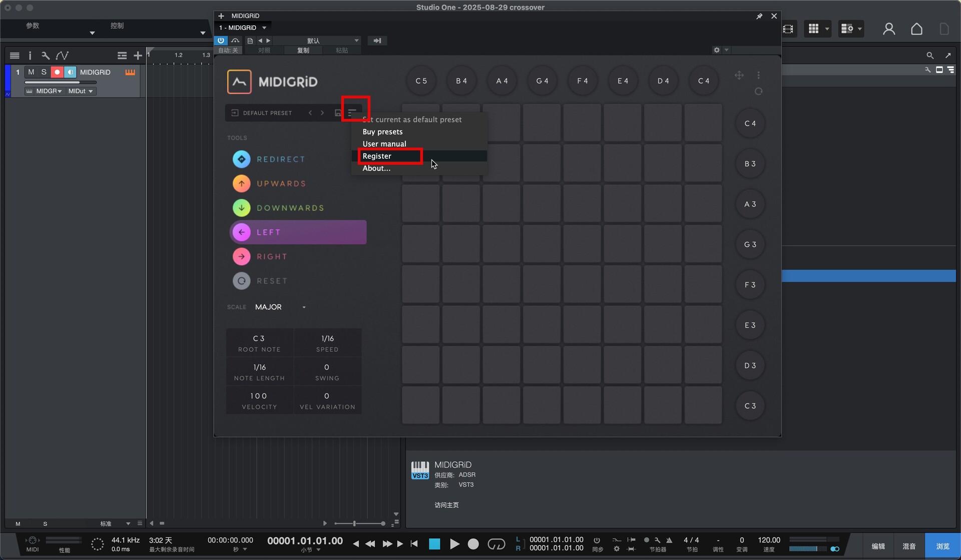
Task: Go to previous MIDIGRiD preset
Action: tap(310, 113)
